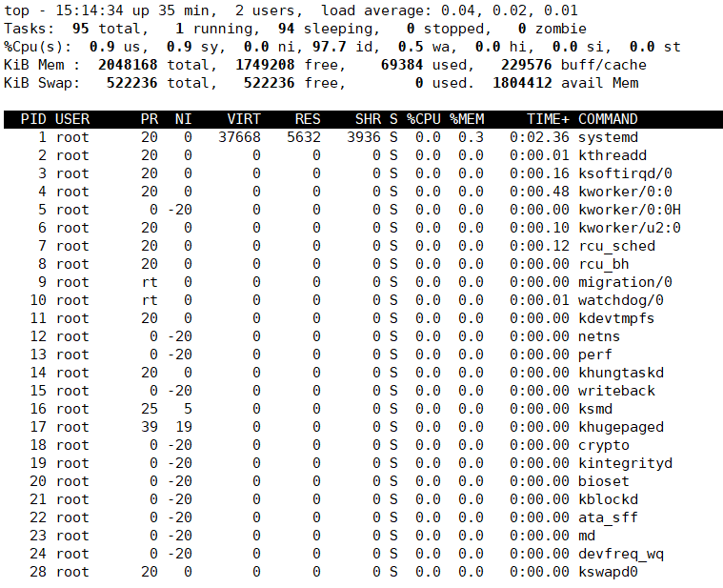
Task: Select the RES column header
Action: (308, 119)
